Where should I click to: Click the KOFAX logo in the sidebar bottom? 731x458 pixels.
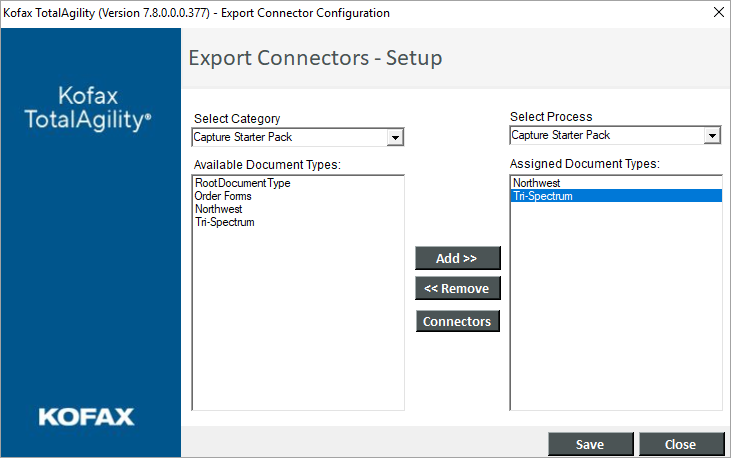click(x=86, y=416)
